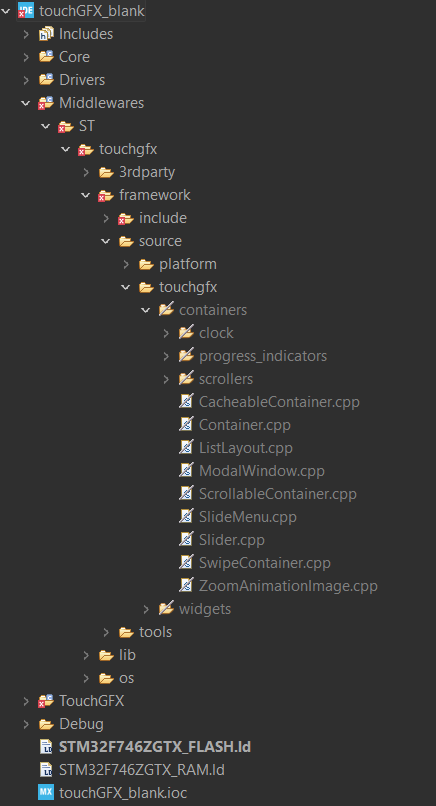Click the 3rdparty folder icon
436x806 pixels.
pos(106,172)
